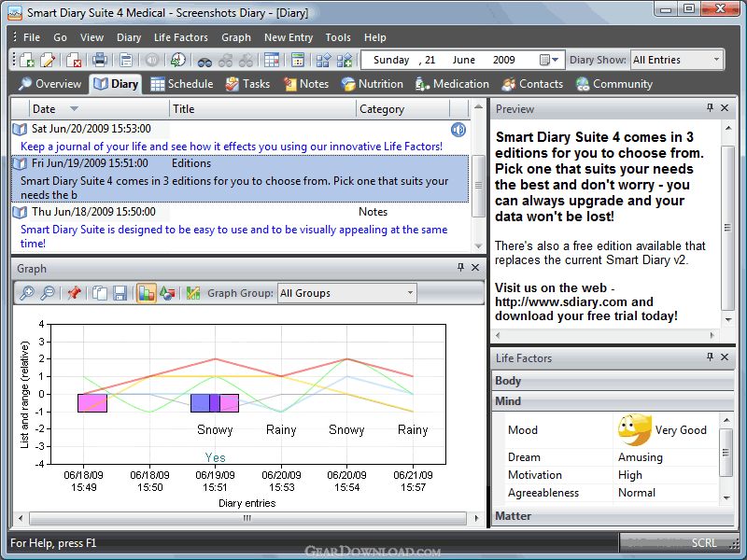Image resolution: width=747 pixels, height=560 pixels.
Task: Click the clock with green arrow icon
Action: (178, 60)
